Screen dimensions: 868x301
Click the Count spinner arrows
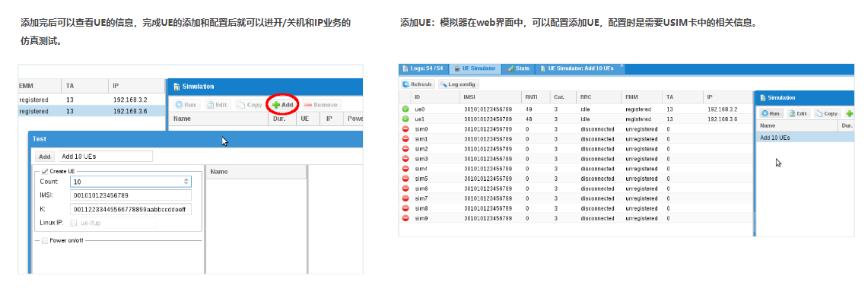coord(186,182)
